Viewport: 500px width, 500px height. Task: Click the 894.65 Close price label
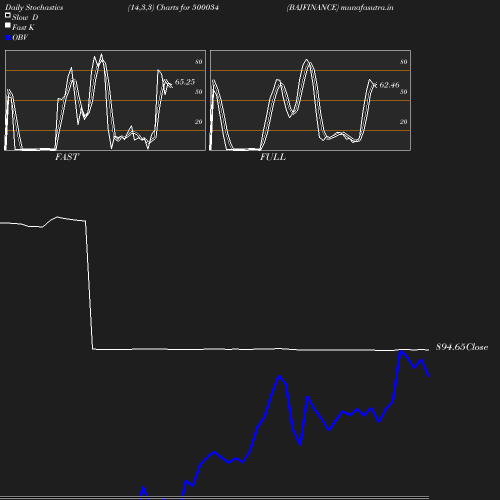(x=462, y=347)
